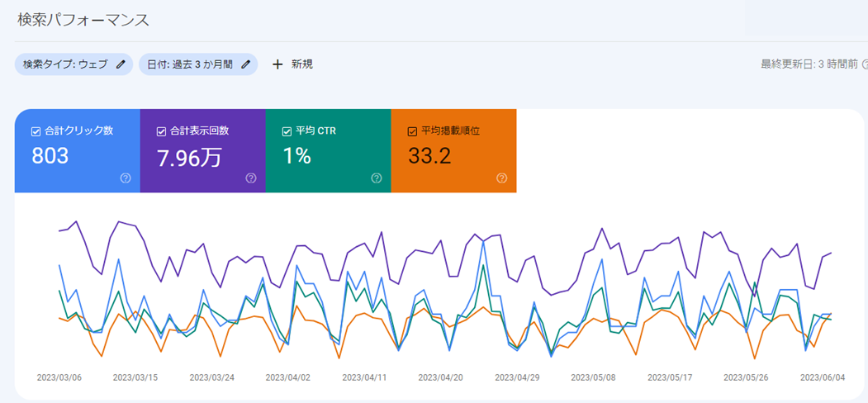Screen dimensions: 868x403
Task: Uncheck the 平均 CTR checkbox
Action: (287, 132)
